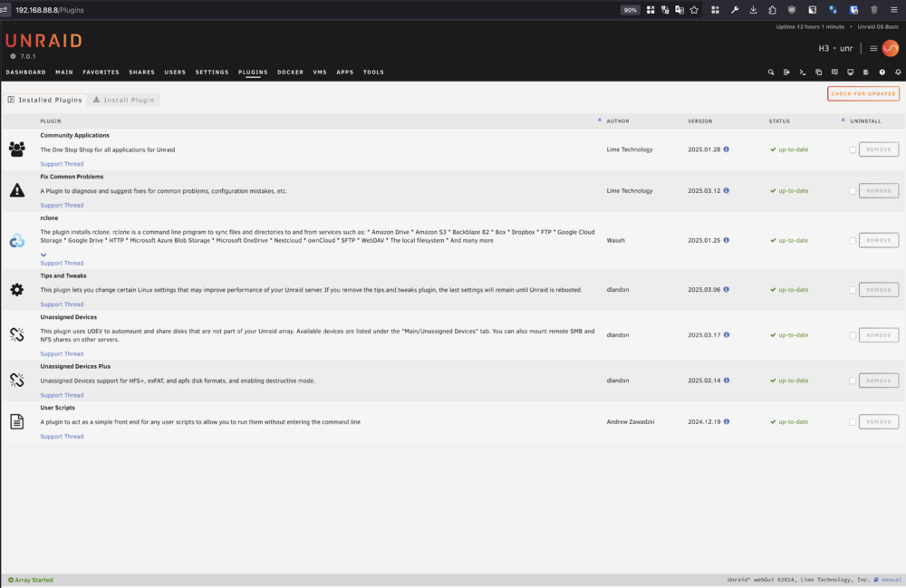Screen dimensions: 906x588
Task: Click the info icon beside version 2025.01.28
Action: pos(727,149)
